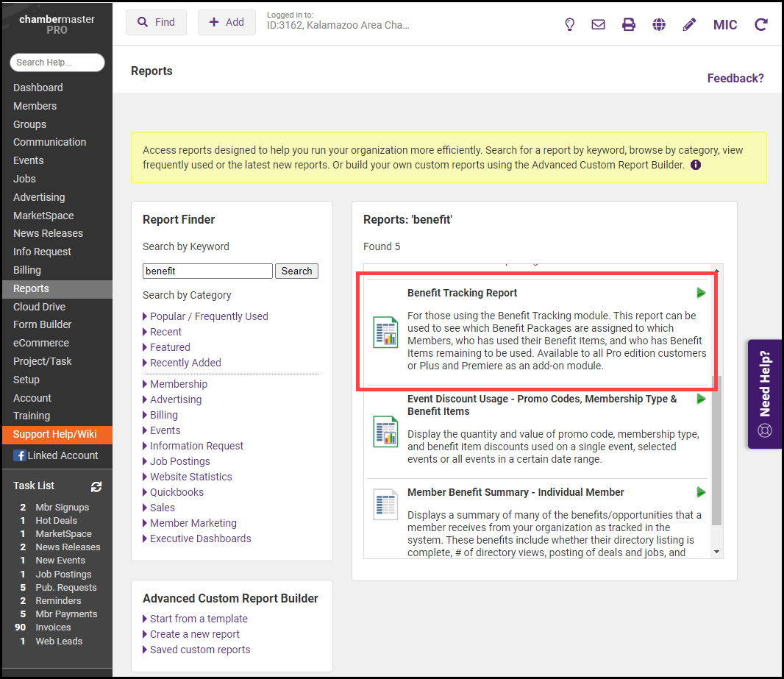
Task: Expand the Executive Dashboards category
Action: (x=200, y=538)
